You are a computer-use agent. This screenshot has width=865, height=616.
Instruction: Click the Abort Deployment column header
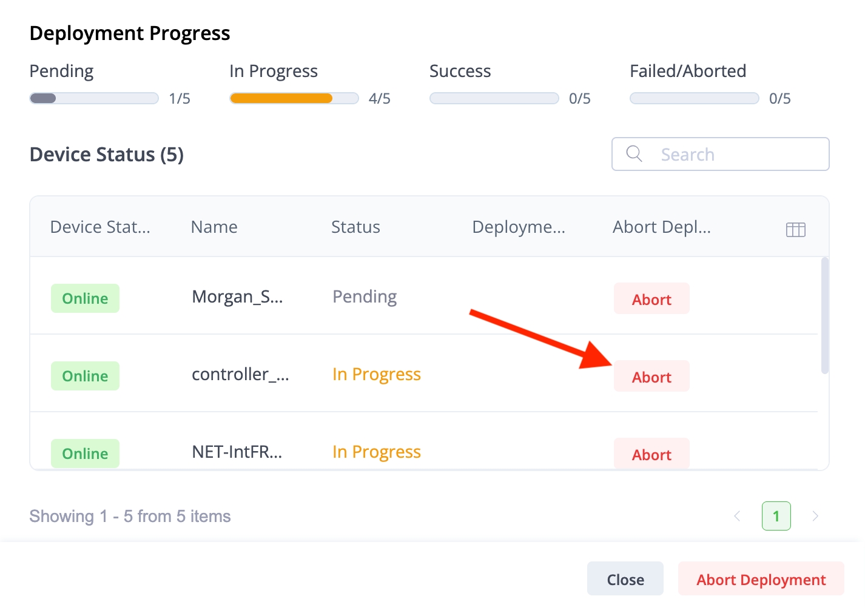coord(661,227)
